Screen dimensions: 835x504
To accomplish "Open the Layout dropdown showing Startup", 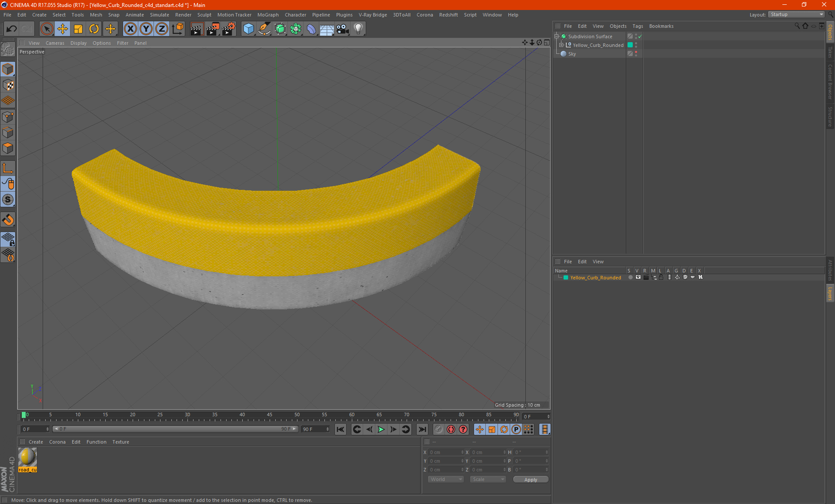I will coord(797,14).
